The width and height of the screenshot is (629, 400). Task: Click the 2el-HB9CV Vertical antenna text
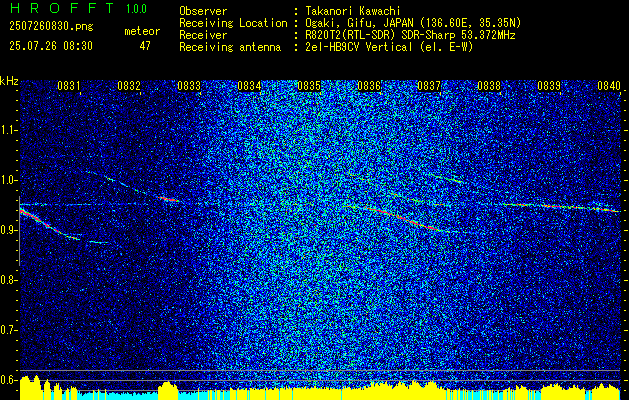coord(389,47)
